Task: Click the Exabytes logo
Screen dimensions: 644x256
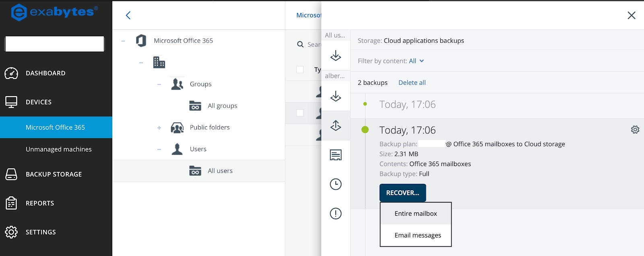Action: pos(55,12)
